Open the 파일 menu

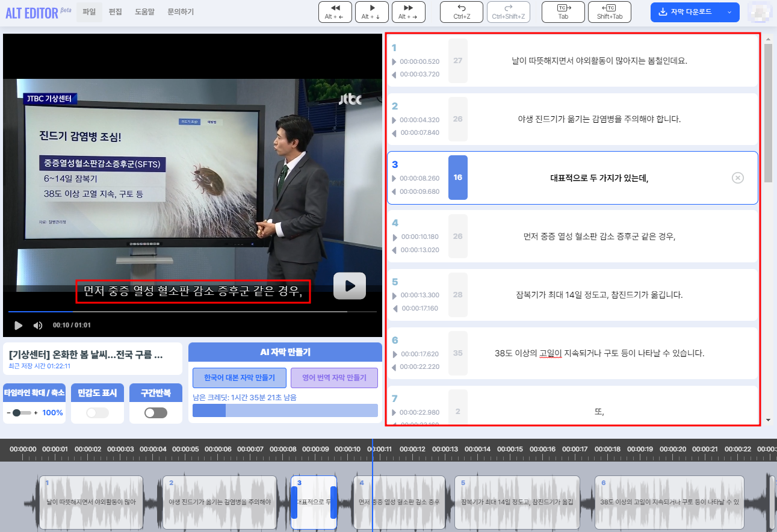89,12
